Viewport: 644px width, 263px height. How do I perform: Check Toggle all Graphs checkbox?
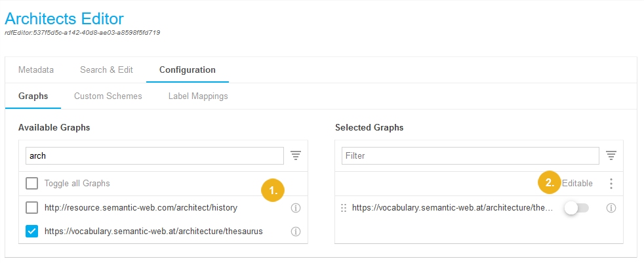(x=31, y=184)
